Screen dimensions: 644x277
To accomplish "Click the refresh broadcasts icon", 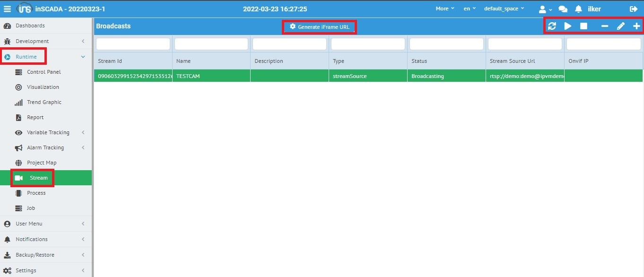I will pyautogui.click(x=552, y=26).
